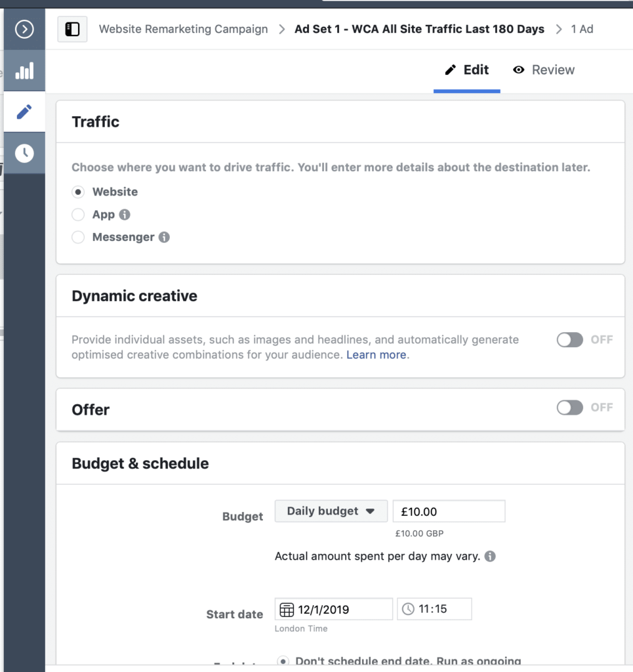Open the Daily budget dropdown
The width and height of the screenshot is (633, 672).
tap(331, 511)
